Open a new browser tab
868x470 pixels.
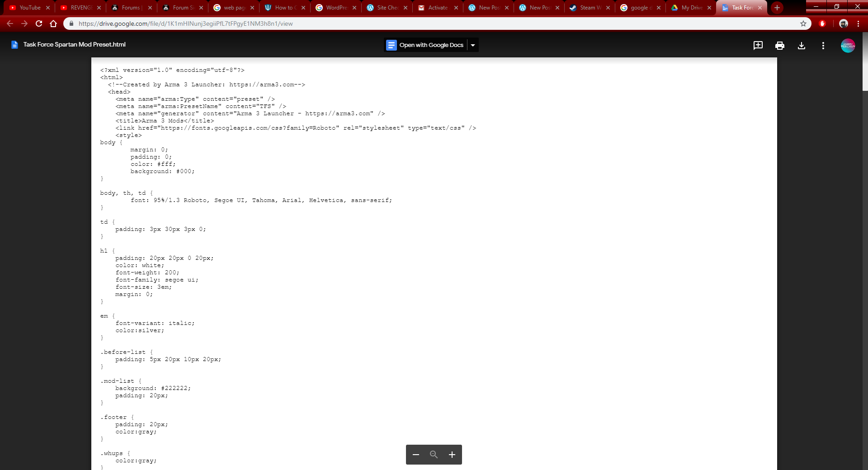pos(777,8)
